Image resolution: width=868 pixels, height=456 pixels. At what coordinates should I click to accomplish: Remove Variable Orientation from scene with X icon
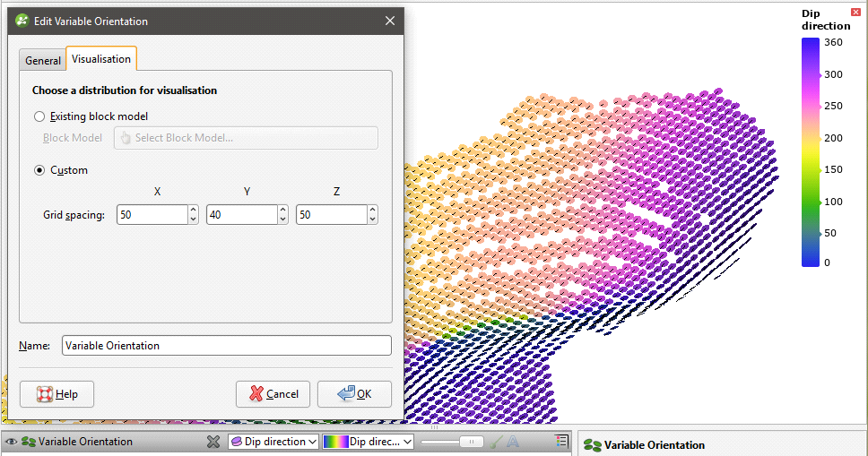pyautogui.click(x=213, y=442)
